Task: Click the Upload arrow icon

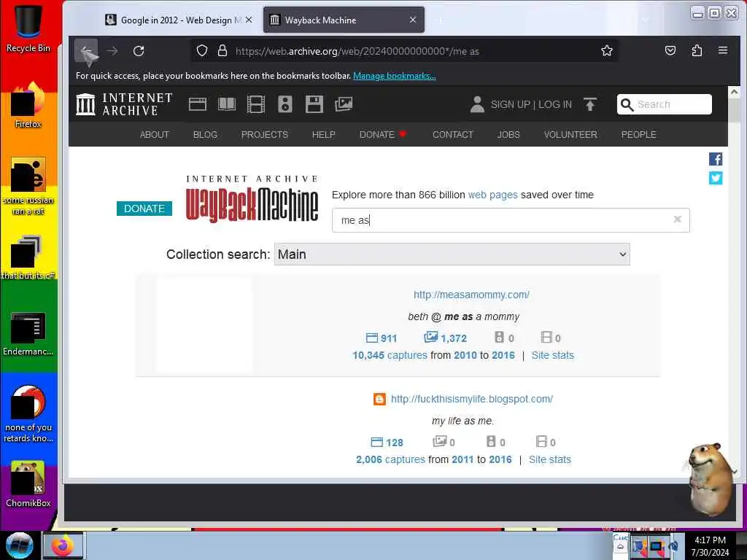Action: point(590,104)
